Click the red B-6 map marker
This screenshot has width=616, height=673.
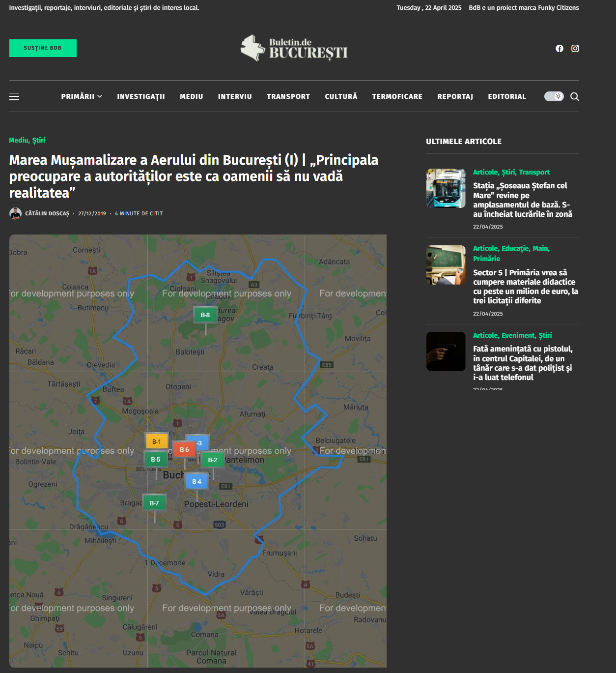pos(184,449)
